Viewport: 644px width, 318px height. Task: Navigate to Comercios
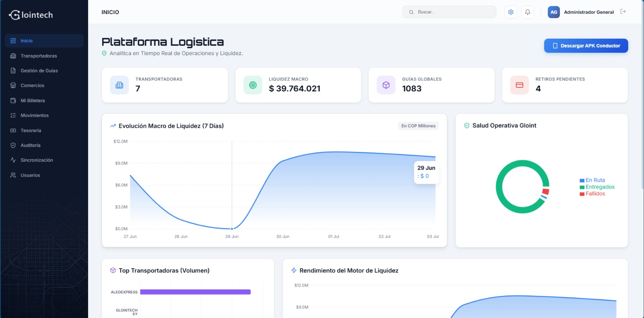pos(44,85)
